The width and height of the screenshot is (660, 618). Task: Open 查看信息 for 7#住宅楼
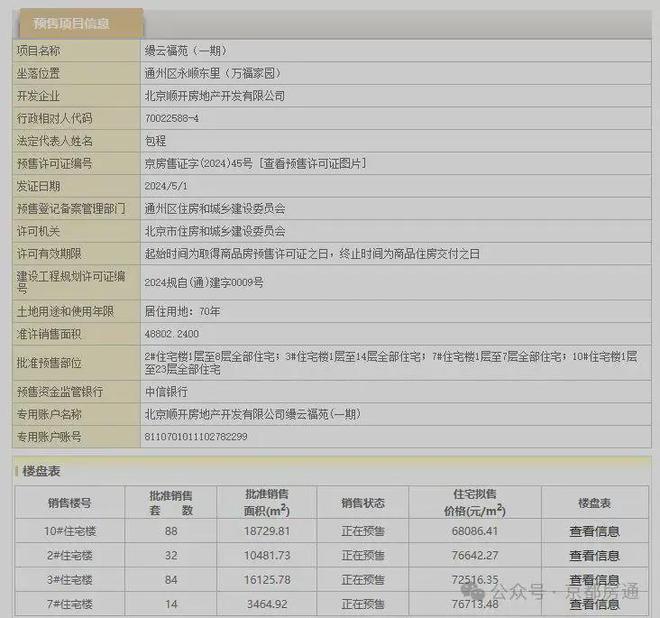tap(594, 605)
